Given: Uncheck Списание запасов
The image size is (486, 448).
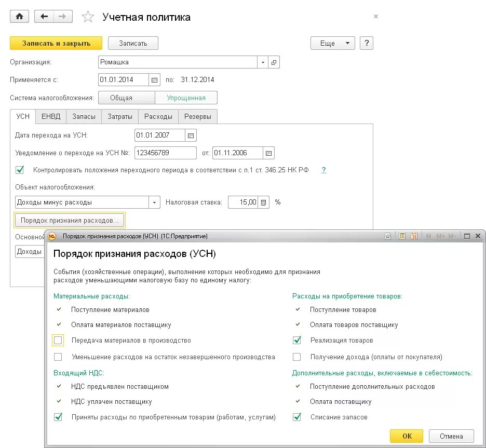Looking at the screenshot, I should coord(297,417).
